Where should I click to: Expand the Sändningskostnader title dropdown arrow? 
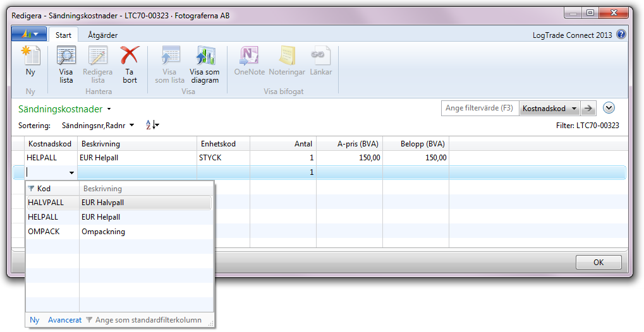coord(109,109)
